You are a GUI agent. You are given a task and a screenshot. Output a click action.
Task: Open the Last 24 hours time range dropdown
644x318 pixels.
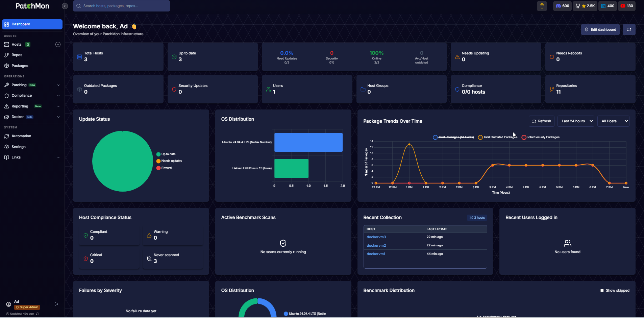576,121
